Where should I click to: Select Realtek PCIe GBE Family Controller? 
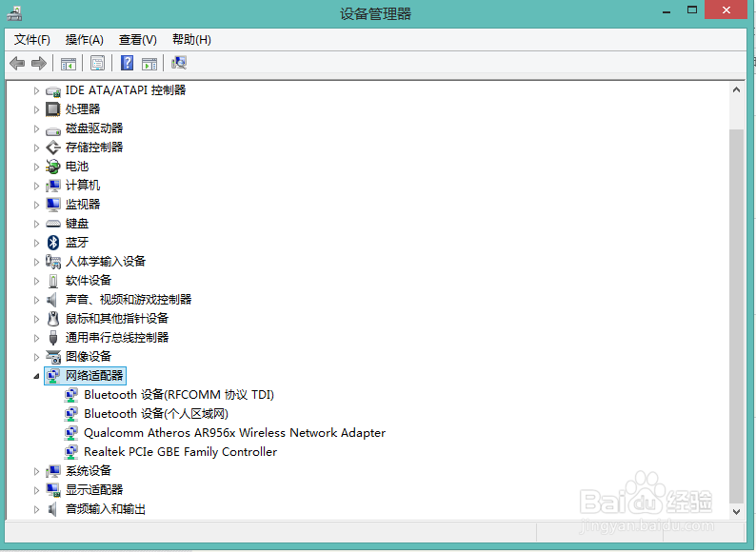click(180, 452)
